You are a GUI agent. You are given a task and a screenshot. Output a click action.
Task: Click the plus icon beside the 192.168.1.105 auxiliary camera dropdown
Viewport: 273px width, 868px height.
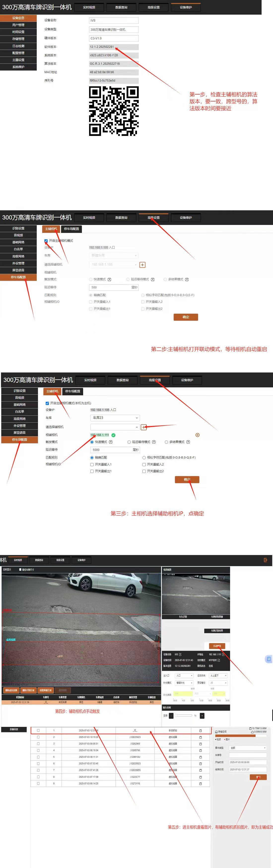click(142, 265)
